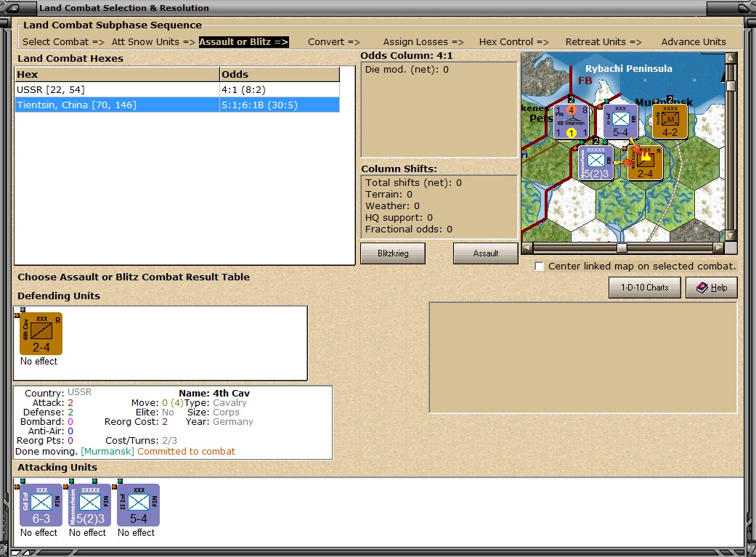
Task: Click the Rybachi Peninsula map label
Action: click(x=629, y=68)
